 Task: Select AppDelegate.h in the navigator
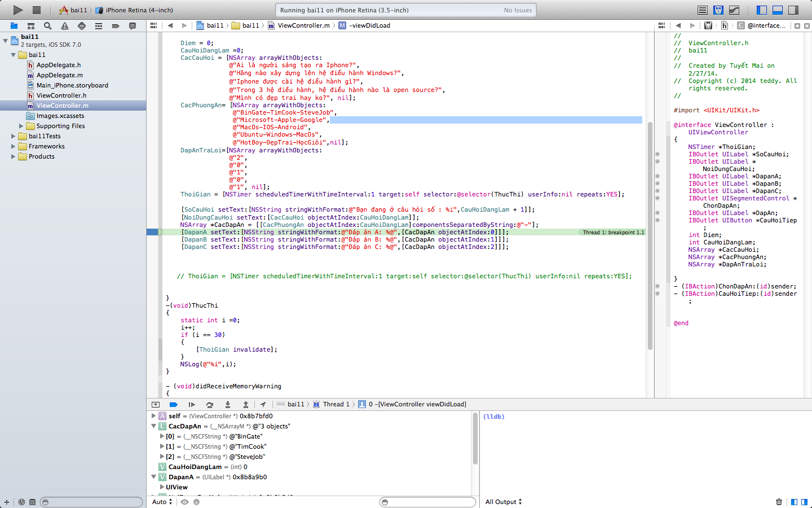click(x=59, y=65)
